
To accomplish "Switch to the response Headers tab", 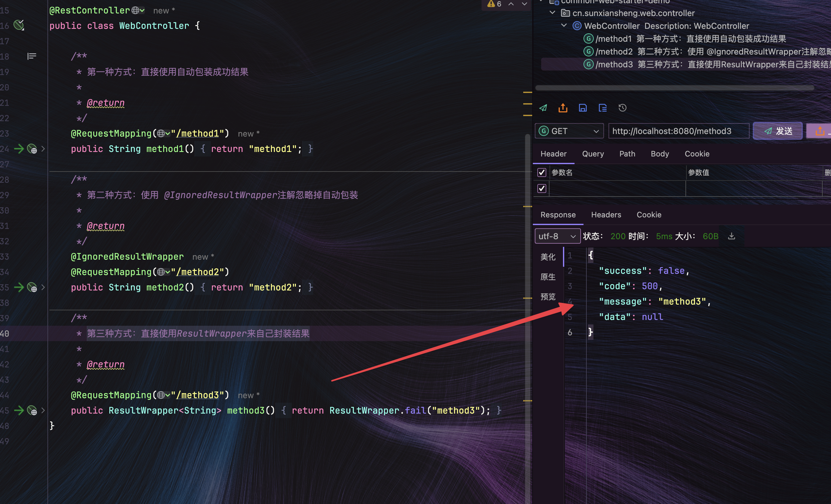I will [x=606, y=215].
